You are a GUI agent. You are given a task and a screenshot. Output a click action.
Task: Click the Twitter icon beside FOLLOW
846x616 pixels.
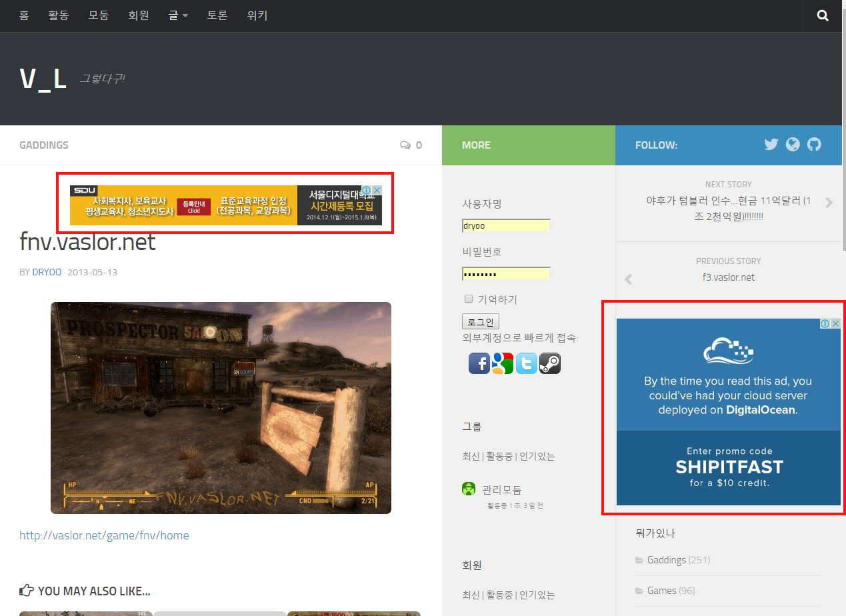(771, 144)
